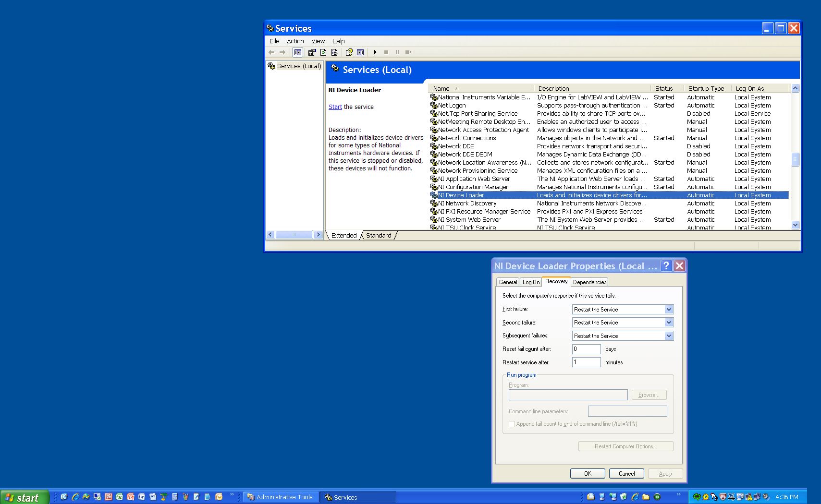The height and width of the screenshot is (504, 821).
Task: Launch Internet Explorer from Quick Launch
Action: click(75, 497)
